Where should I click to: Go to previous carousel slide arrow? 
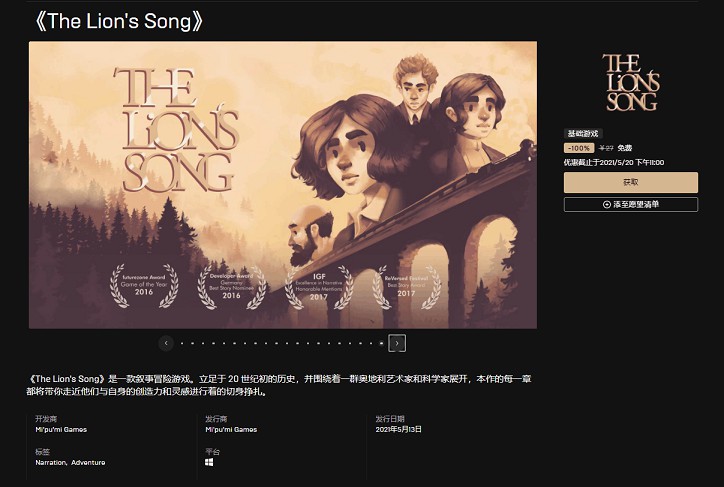(x=166, y=343)
